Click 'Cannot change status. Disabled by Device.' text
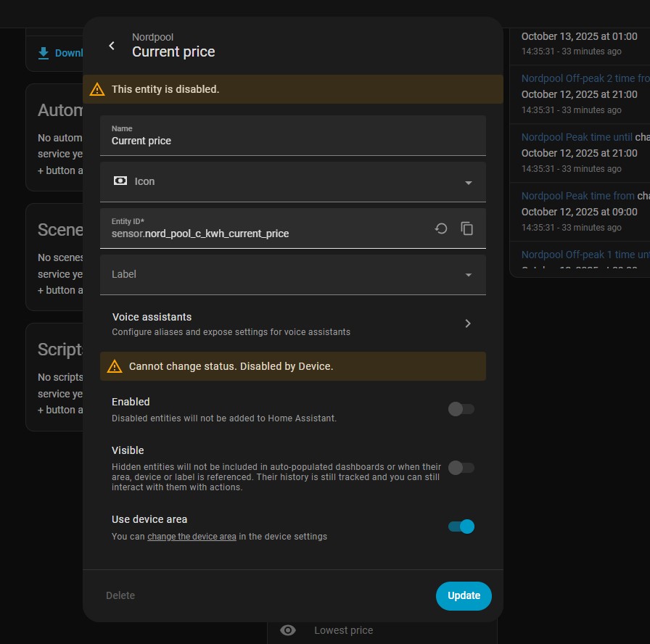650x644 pixels. (x=231, y=366)
